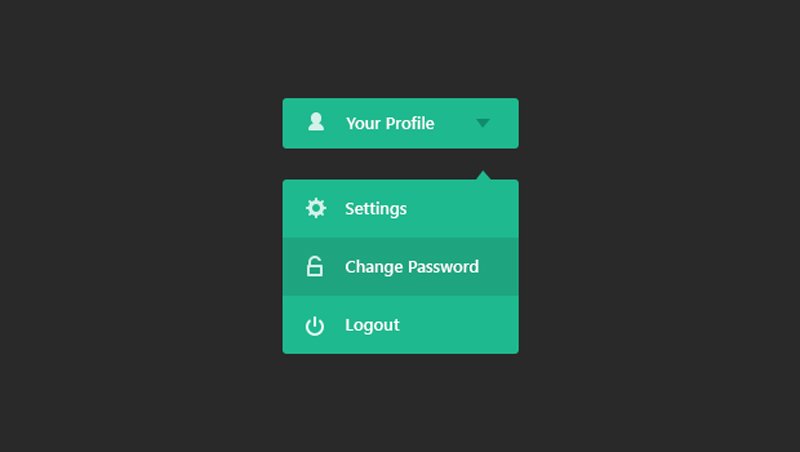The width and height of the screenshot is (800, 452).
Task: Open the Your Profile dropdown button
Action: pos(401,123)
